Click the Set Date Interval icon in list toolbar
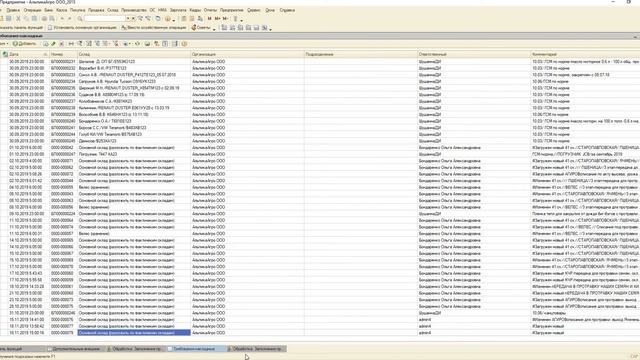Viewport: 640px width, 360px height. click(71, 44)
